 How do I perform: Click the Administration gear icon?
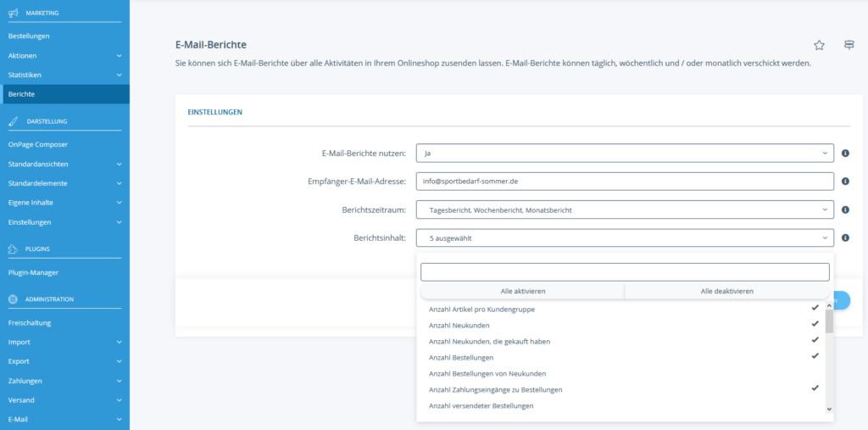click(x=13, y=299)
